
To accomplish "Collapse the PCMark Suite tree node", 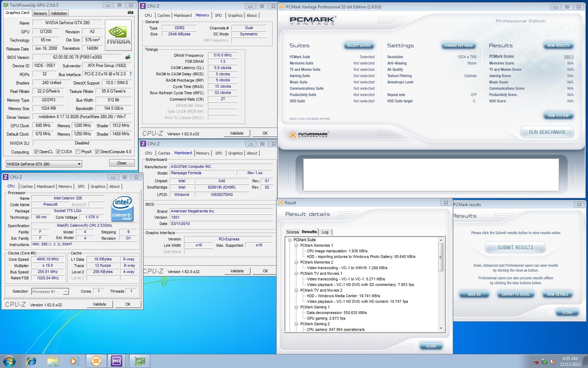I will (x=290, y=240).
